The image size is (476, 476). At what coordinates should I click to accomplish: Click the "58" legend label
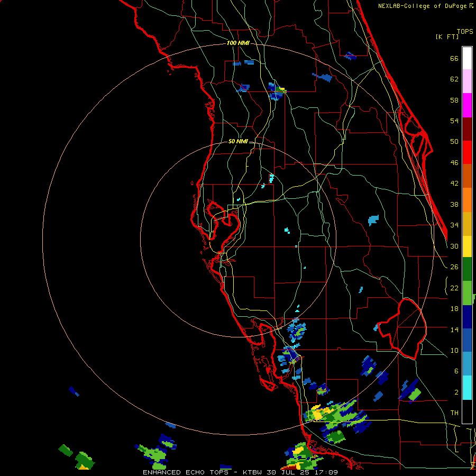[454, 100]
